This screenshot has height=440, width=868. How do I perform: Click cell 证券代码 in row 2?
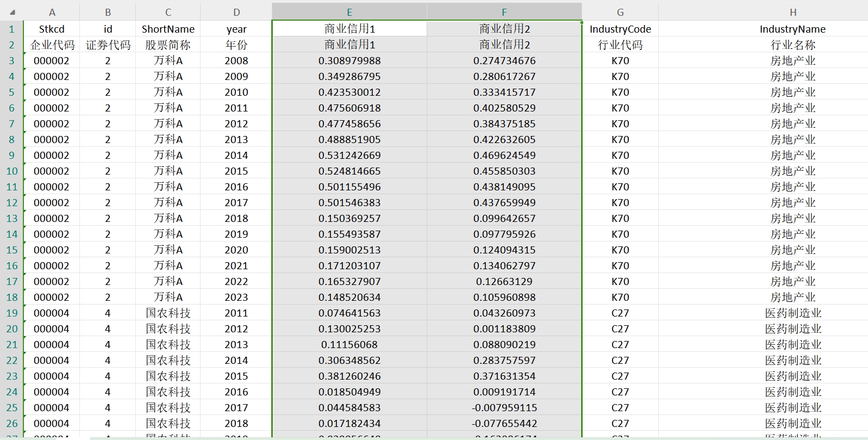(108, 45)
